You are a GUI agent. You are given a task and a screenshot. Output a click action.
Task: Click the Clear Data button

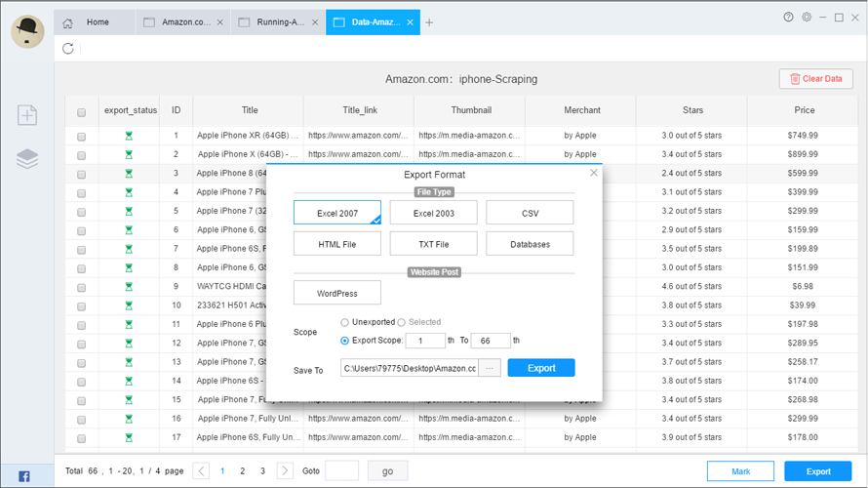816,79
